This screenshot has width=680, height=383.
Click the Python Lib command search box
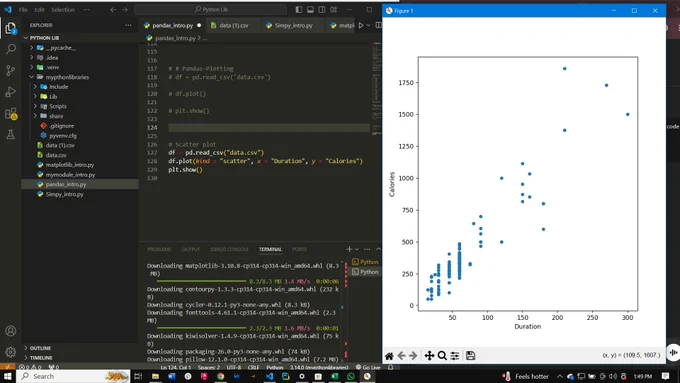210,10
